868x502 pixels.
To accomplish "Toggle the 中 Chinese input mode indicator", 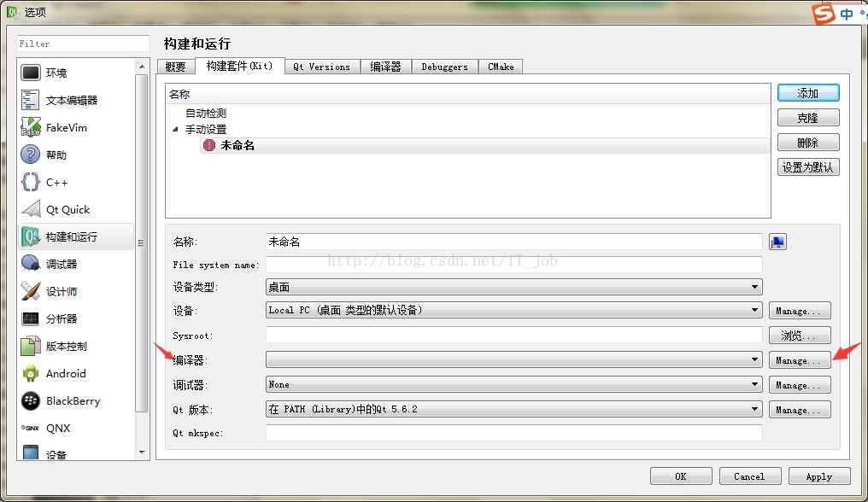I will click(847, 14).
